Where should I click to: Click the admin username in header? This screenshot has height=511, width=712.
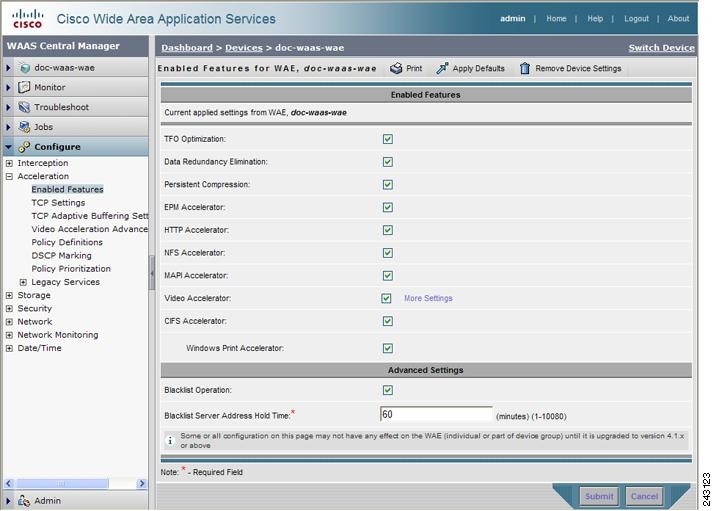pos(513,19)
